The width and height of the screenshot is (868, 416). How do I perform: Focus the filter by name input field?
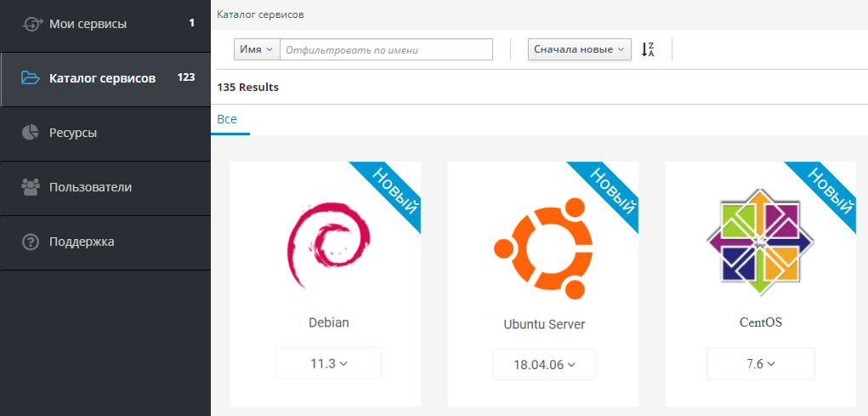pos(387,49)
